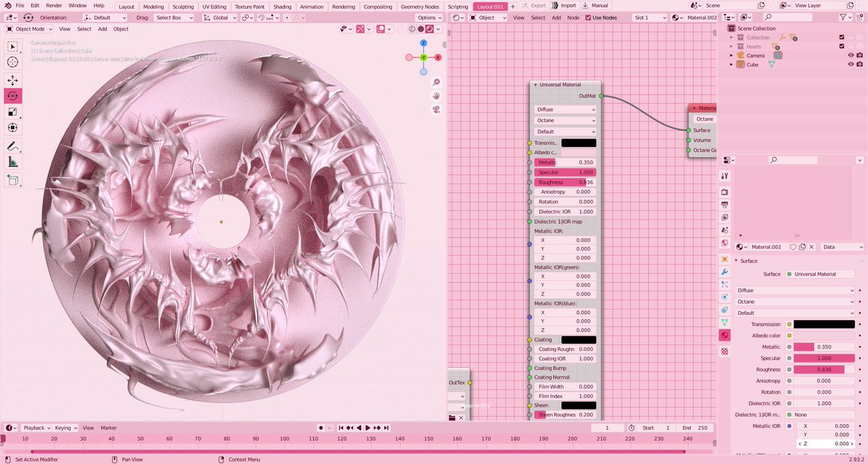Image resolution: width=868 pixels, height=464 pixels.
Task: Jump to timeline start frame
Action: [x=341, y=428]
